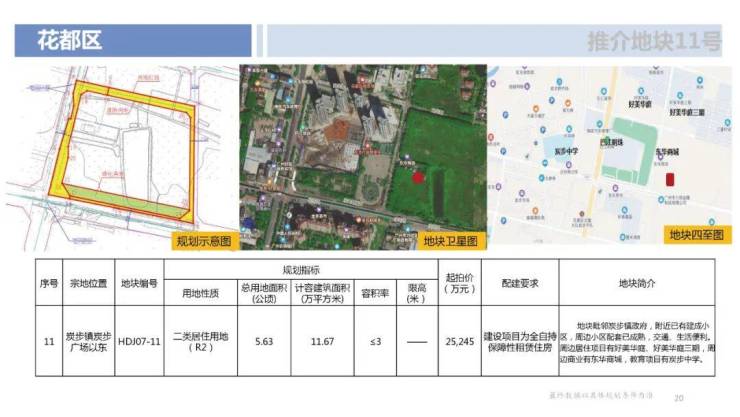740x417 pixels.
Task: Click the red dot on the satellite image
Action: pos(418,177)
